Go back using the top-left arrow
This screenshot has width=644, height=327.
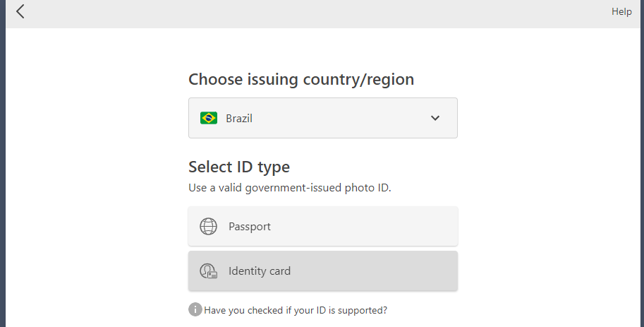(x=20, y=11)
